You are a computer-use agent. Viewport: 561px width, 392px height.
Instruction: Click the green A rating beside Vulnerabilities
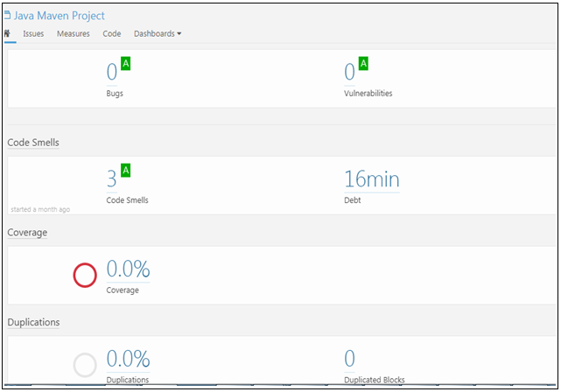point(363,64)
